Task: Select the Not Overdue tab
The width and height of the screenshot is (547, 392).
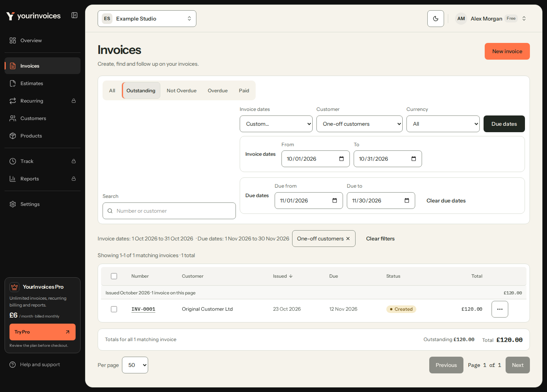Action: point(182,91)
